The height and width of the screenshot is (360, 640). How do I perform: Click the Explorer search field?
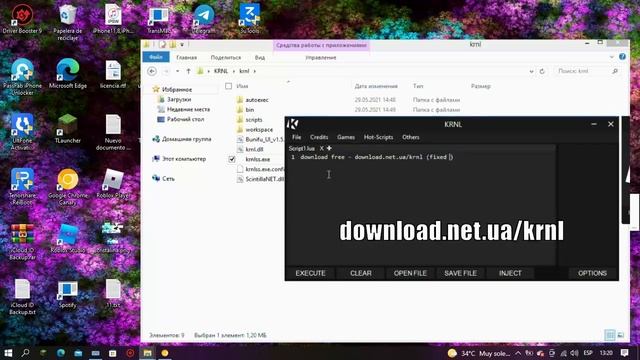[x=587, y=71]
